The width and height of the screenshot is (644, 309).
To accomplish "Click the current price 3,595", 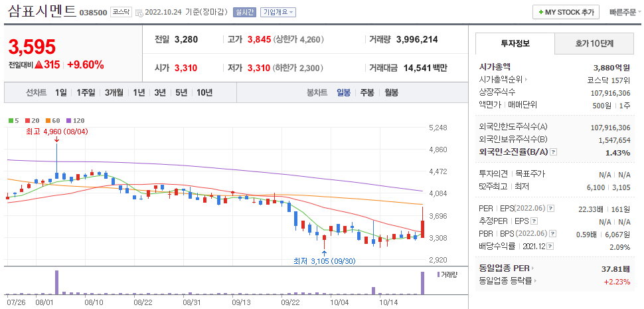I will click(32, 47).
